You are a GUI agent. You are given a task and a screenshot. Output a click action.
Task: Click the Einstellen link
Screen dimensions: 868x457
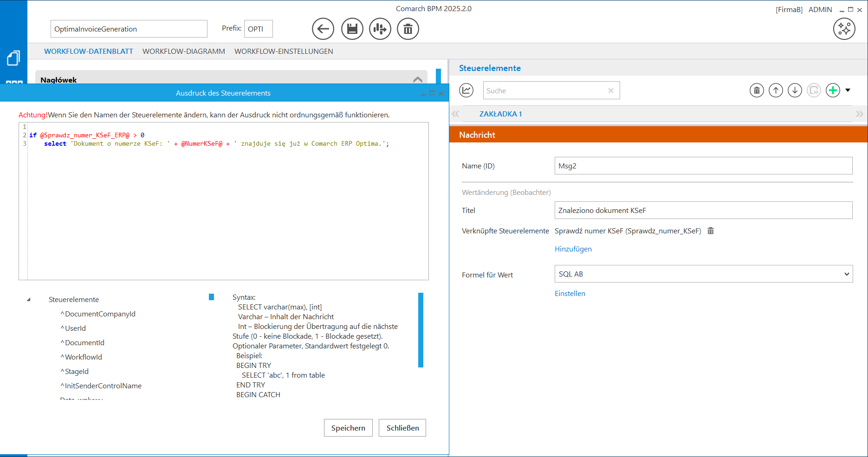[x=570, y=293]
